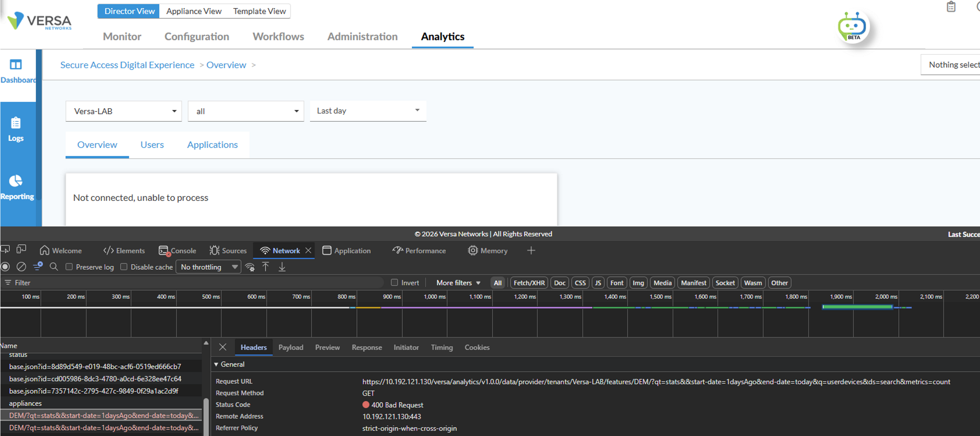This screenshot has width=980, height=436.
Task: Switch to the Users tab
Action: click(152, 145)
